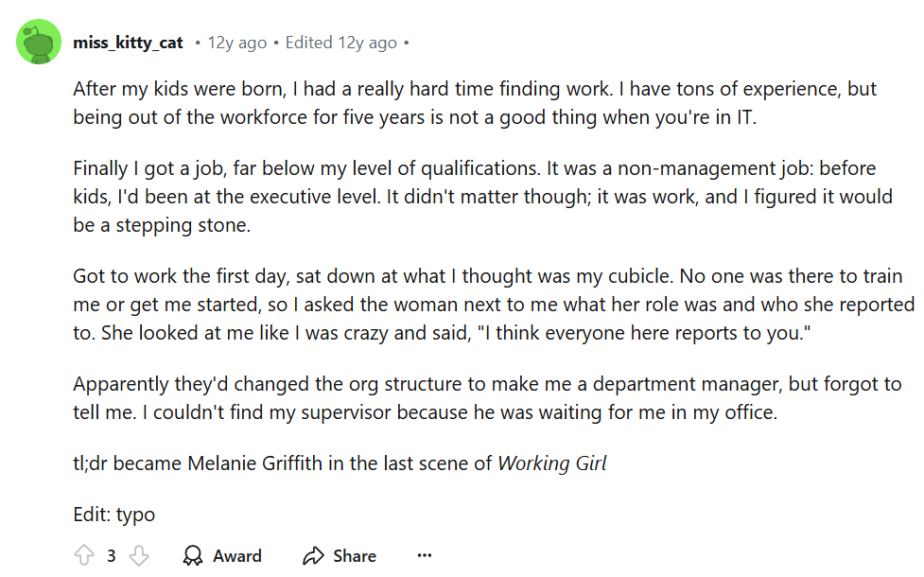Open miss_kitty_cat's user profile
This screenshot has height=577, width=924.
(128, 43)
